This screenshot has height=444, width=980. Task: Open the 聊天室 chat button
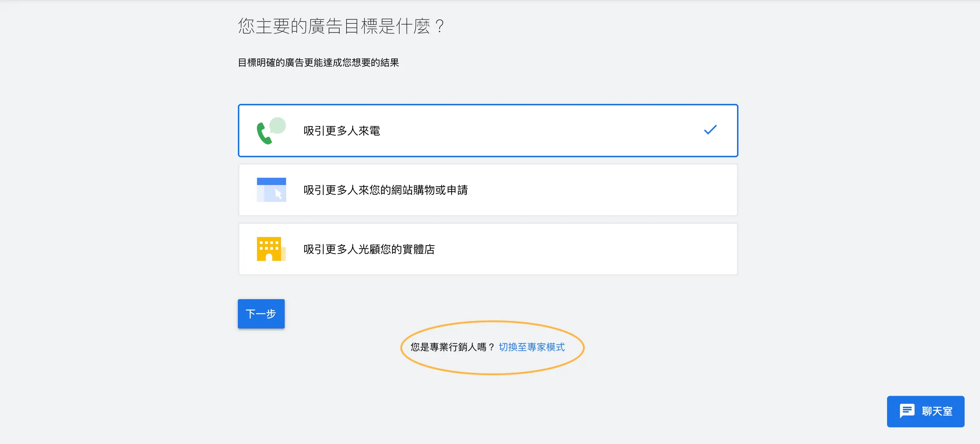[925, 411]
